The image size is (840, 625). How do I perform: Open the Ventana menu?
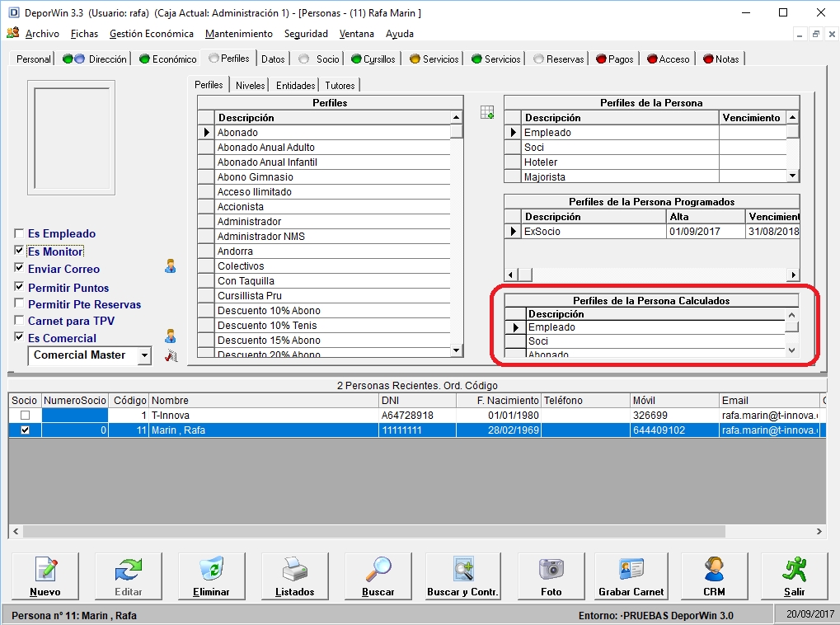pos(357,34)
